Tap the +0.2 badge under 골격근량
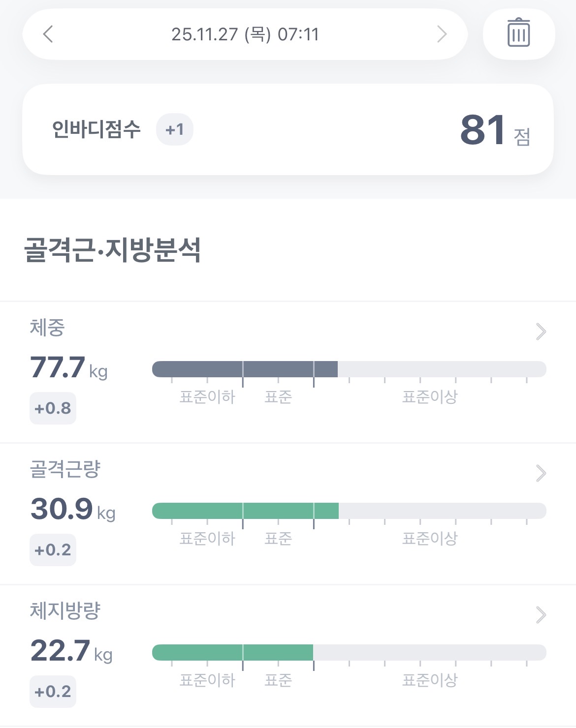576x728 pixels. coord(53,550)
